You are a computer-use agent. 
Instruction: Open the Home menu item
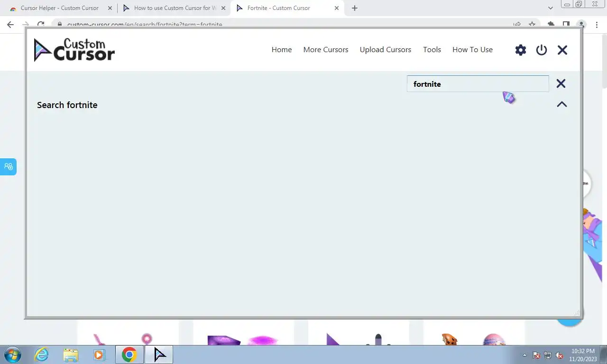pyautogui.click(x=282, y=49)
